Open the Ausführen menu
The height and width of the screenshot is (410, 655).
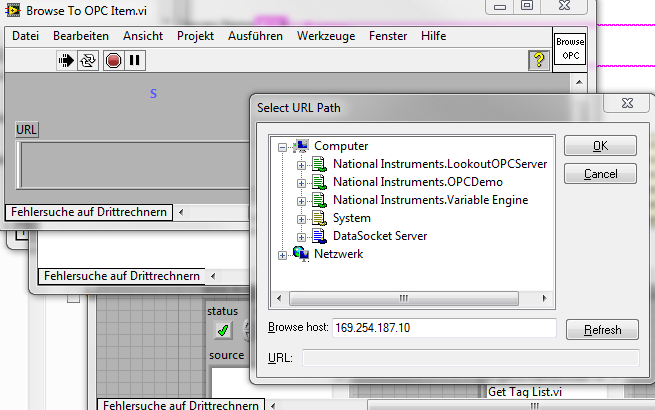[255, 36]
